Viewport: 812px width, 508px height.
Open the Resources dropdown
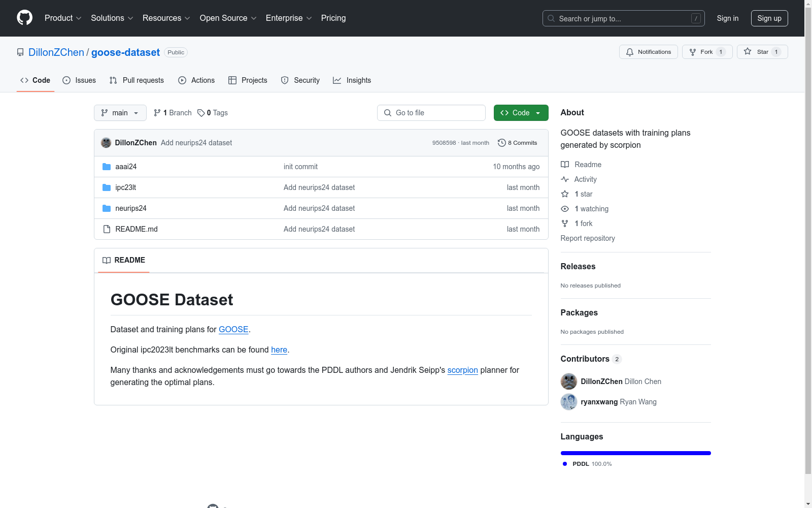pos(166,18)
